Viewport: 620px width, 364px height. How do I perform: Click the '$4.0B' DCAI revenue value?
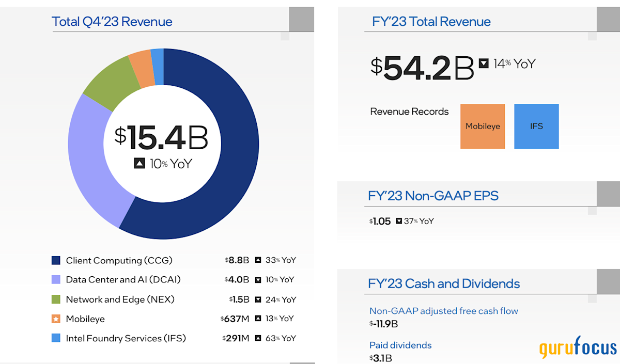point(237,280)
